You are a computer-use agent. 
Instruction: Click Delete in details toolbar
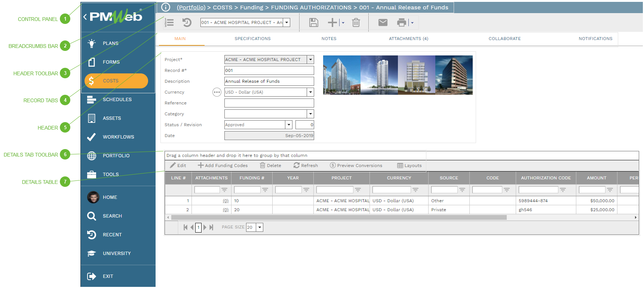point(270,166)
